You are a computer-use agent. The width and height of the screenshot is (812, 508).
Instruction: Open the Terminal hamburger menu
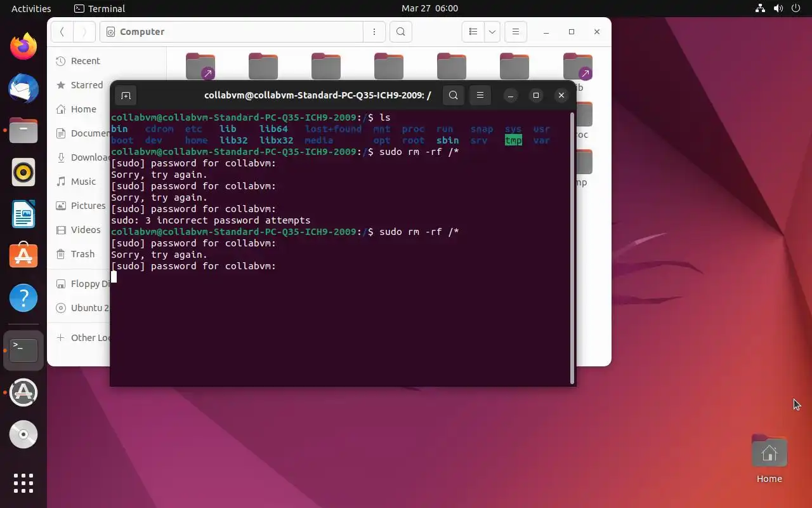480,95
